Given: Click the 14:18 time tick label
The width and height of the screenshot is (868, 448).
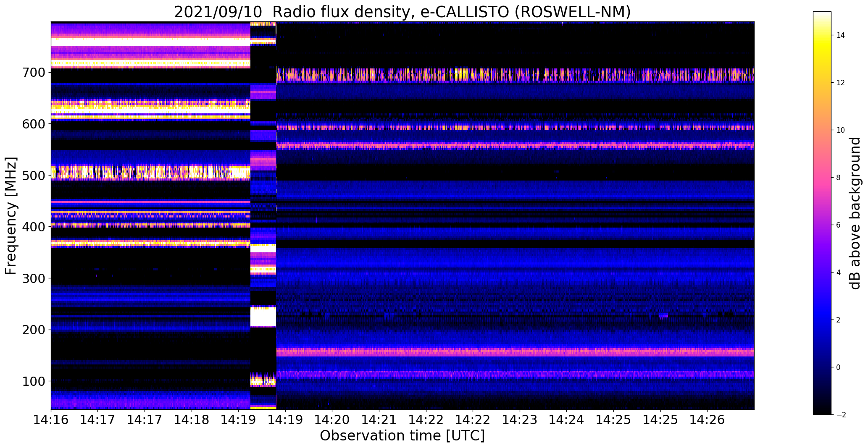Looking at the screenshot, I should (192, 420).
